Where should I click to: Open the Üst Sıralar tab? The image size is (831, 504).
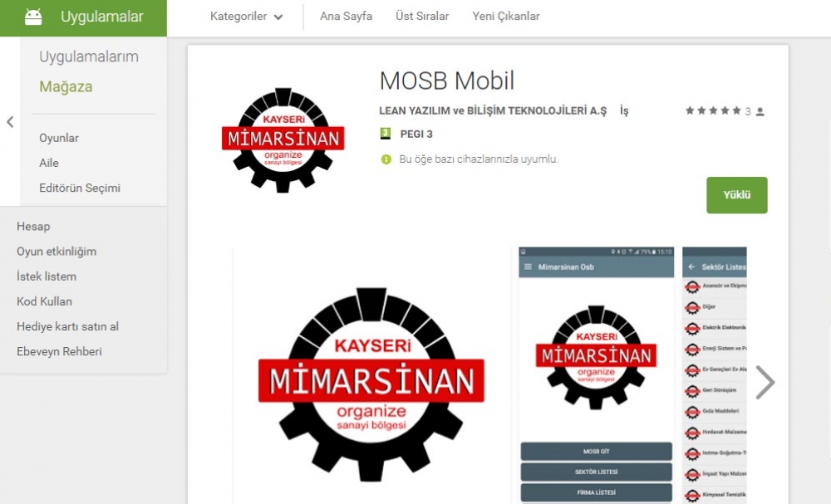(422, 17)
